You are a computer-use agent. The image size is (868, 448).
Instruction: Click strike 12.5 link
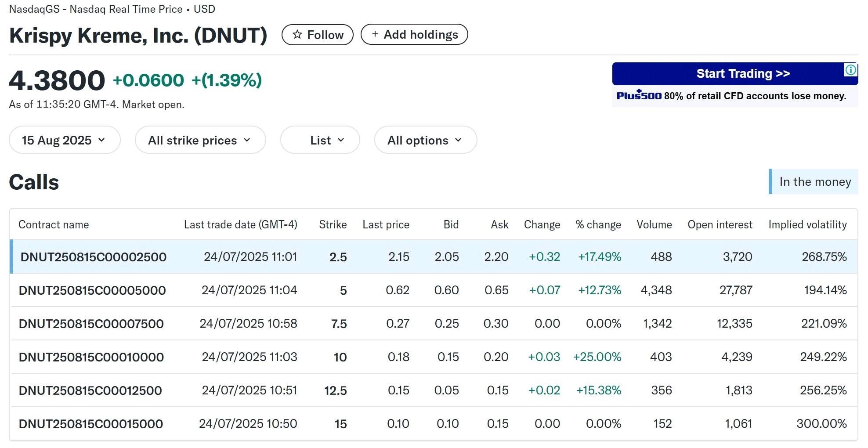(x=336, y=390)
